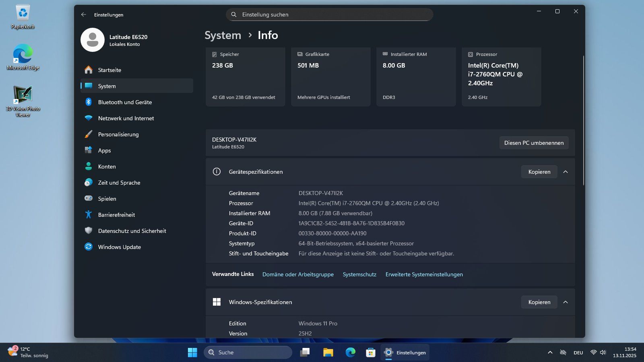Open Zeit und Sprache settings

(x=137, y=183)
